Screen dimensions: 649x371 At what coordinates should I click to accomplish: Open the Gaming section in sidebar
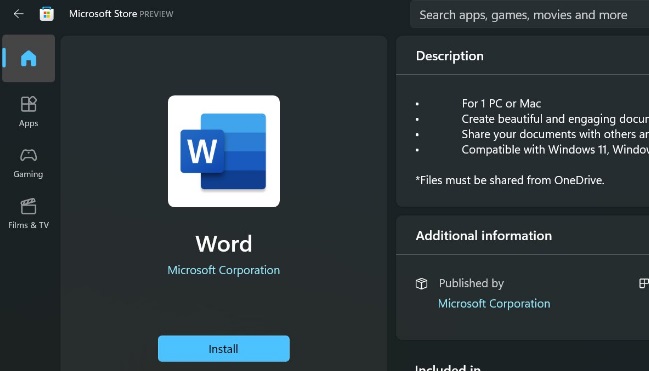pos(29,163)
